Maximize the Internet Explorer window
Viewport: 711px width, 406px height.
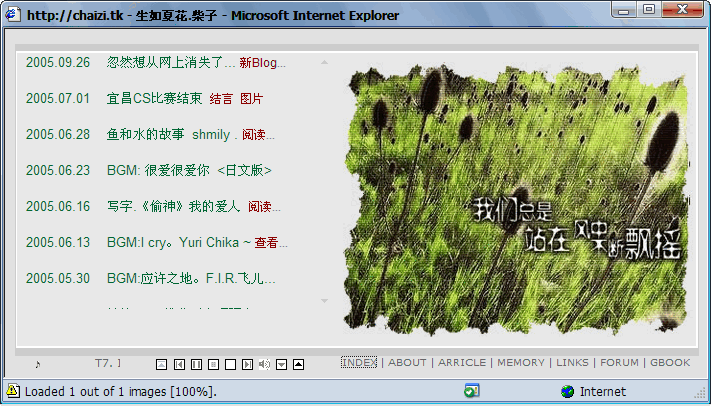(649, 10)
